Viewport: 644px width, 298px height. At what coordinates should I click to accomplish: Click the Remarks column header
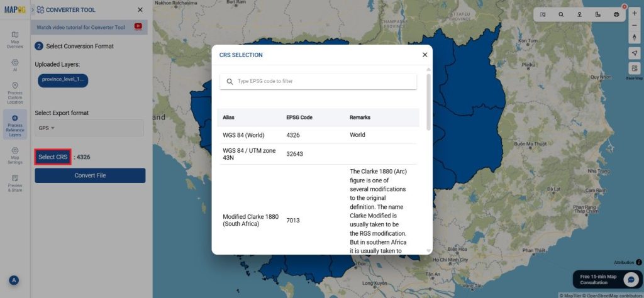click(360, 118)
